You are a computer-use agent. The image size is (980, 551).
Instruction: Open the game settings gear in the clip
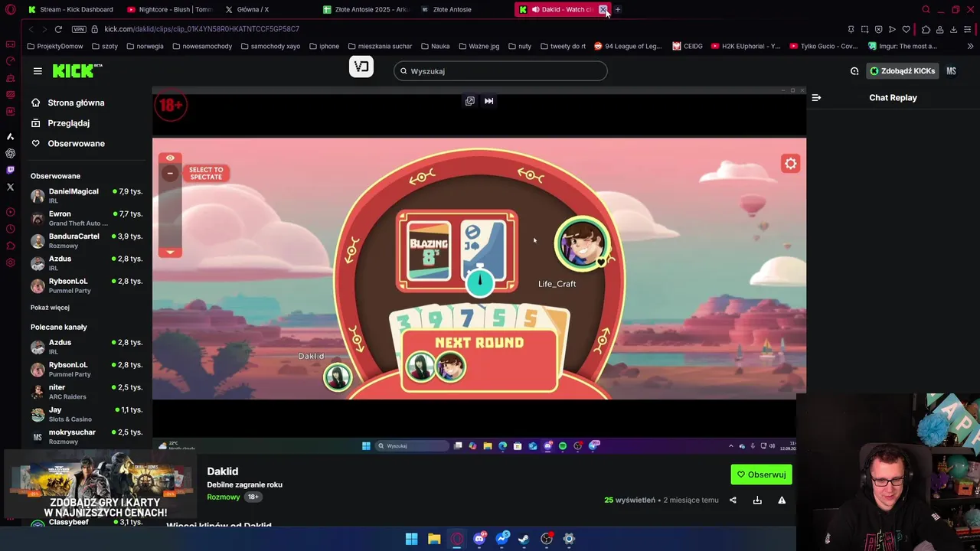tap(791, 164)
